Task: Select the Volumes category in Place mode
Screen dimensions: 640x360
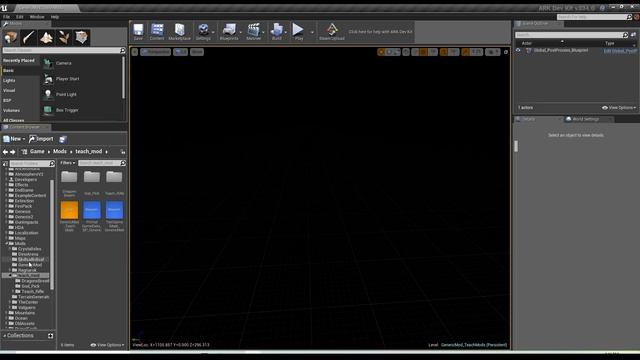Action: 11,111
